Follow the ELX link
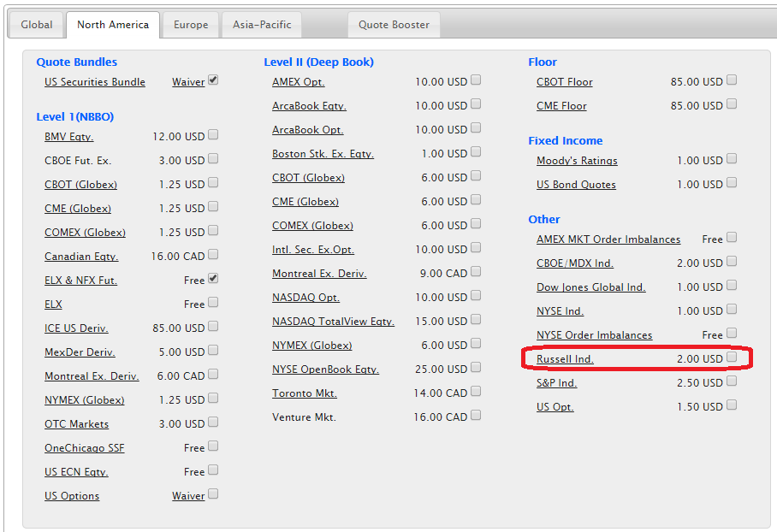Screen dimensions: 777x532 pyautogui.click(x=53, y=304)
